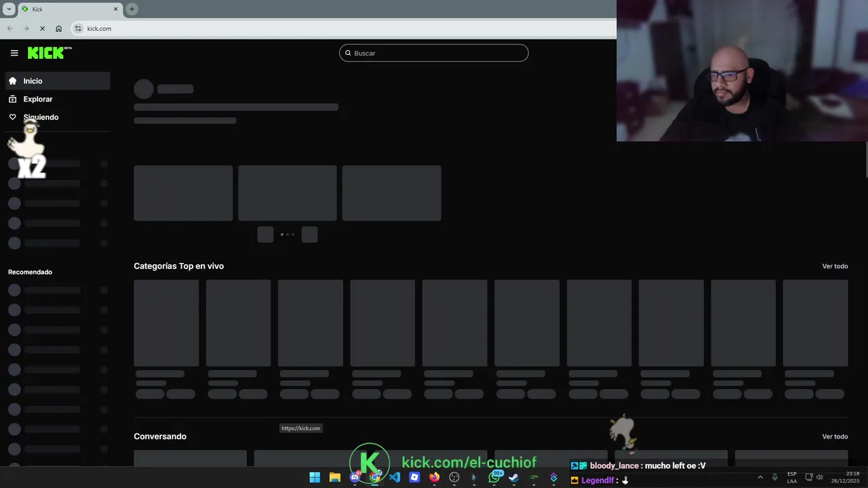The image size is (868, 488).
Task: Open the volume tray icon
Action: point(820,477)
